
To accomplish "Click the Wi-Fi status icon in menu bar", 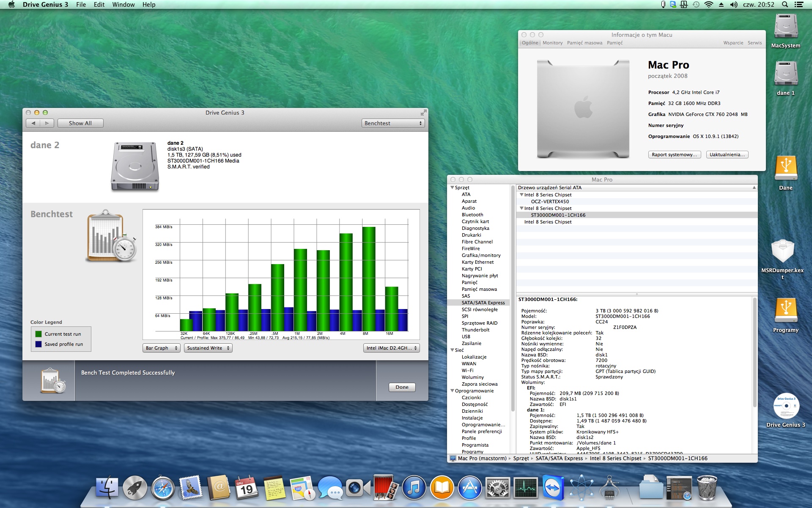I will tap(709, 5).
